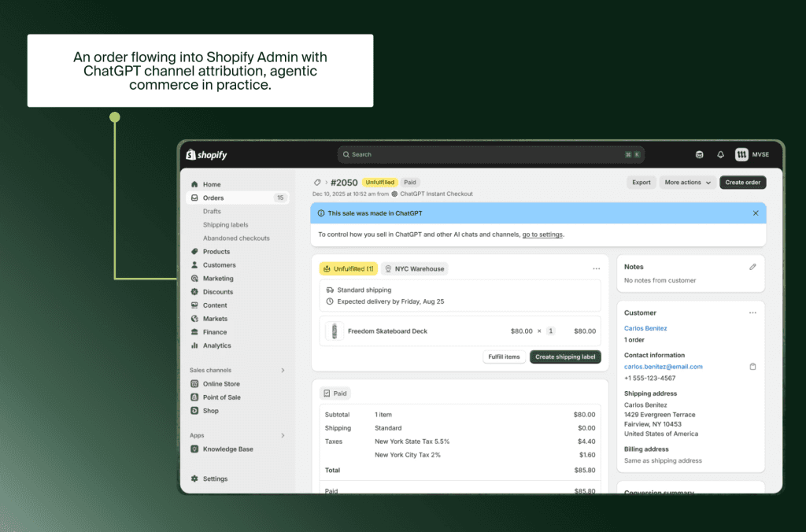Viewport: 806px width, 532px height.
Task: Click Expected delivery by Friday, Aug 25
Action: click(x=385, y=301)
